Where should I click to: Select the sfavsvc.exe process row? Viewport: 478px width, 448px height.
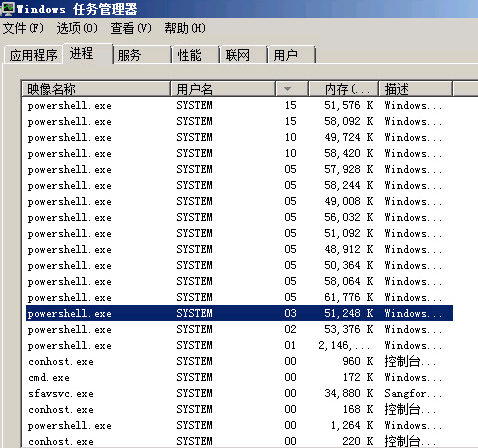[239, 393]
